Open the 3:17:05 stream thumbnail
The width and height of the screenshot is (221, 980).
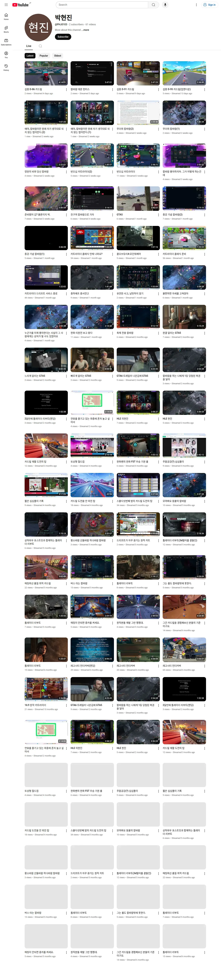coord(46,485)
